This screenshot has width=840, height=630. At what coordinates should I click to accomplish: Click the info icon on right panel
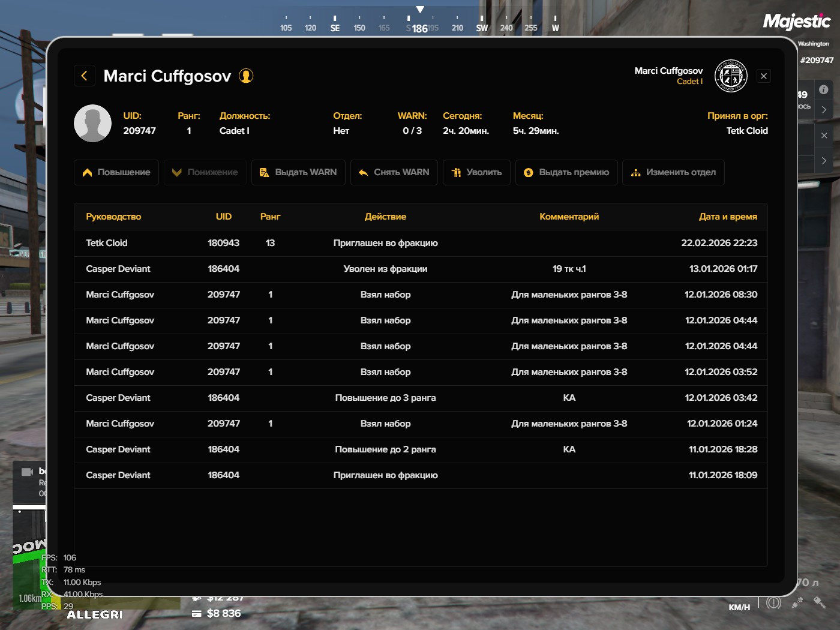824,89
